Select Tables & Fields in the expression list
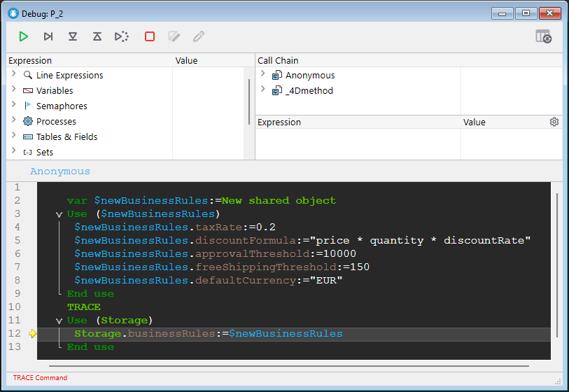This screenshot has width=569, height=392. [x=66, y=136]
